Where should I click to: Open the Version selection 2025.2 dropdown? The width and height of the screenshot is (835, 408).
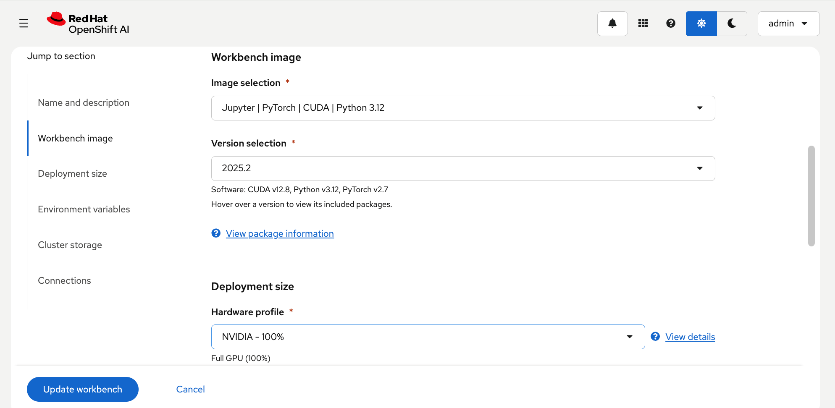pos(463,168)
